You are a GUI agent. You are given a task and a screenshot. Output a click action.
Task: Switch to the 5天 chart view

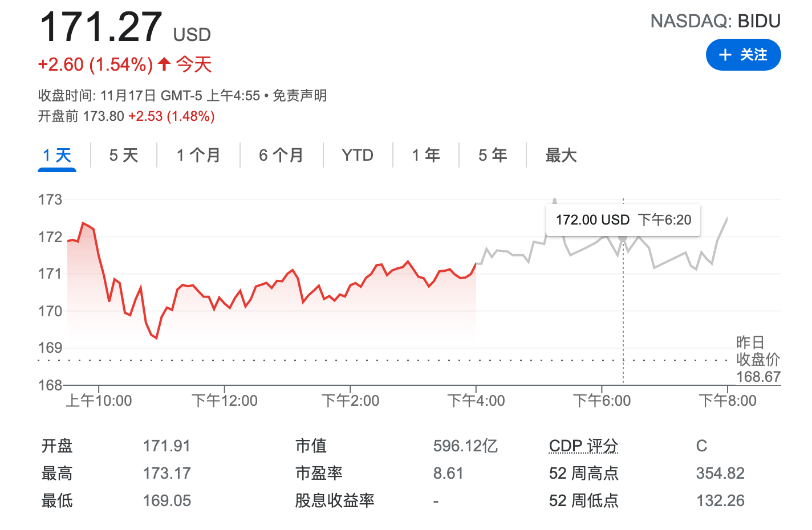point(122,154)
